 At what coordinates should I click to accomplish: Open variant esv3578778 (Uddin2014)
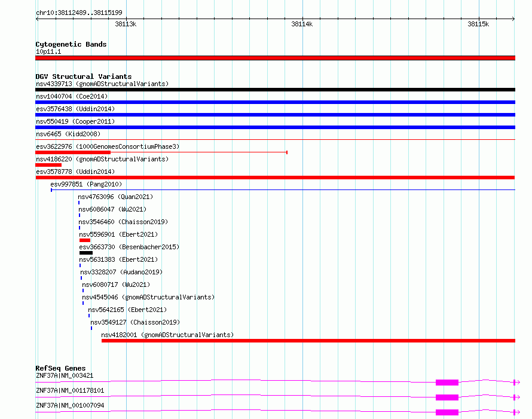click(75, 172)
